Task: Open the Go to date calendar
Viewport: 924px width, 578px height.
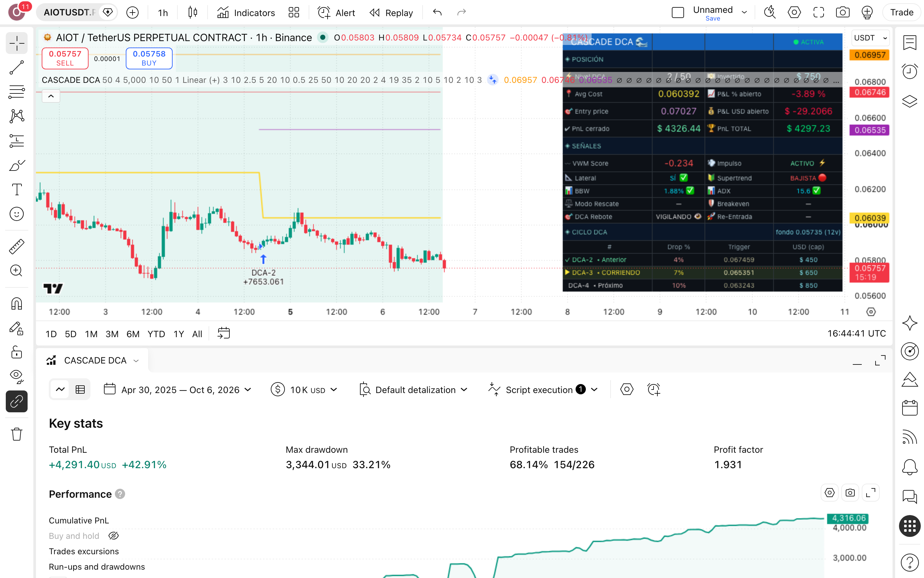Action: pos(223,333)
